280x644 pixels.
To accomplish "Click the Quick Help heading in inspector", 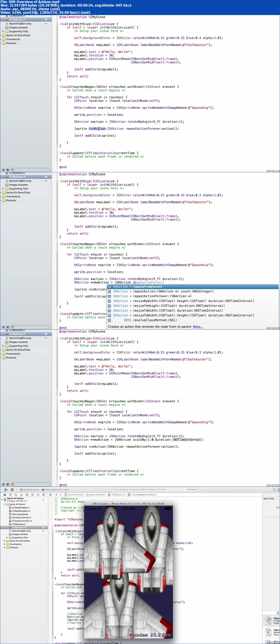I will tap(268, 499).
